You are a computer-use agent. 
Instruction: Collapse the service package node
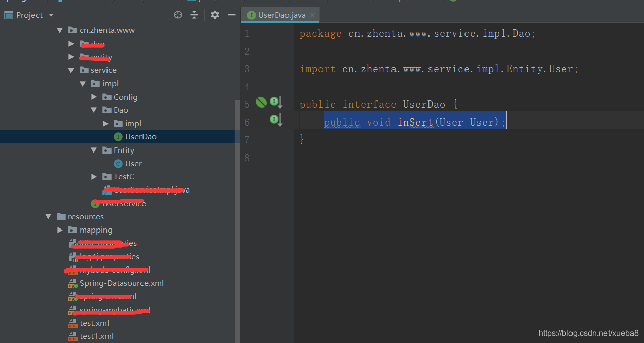[71, 70]
